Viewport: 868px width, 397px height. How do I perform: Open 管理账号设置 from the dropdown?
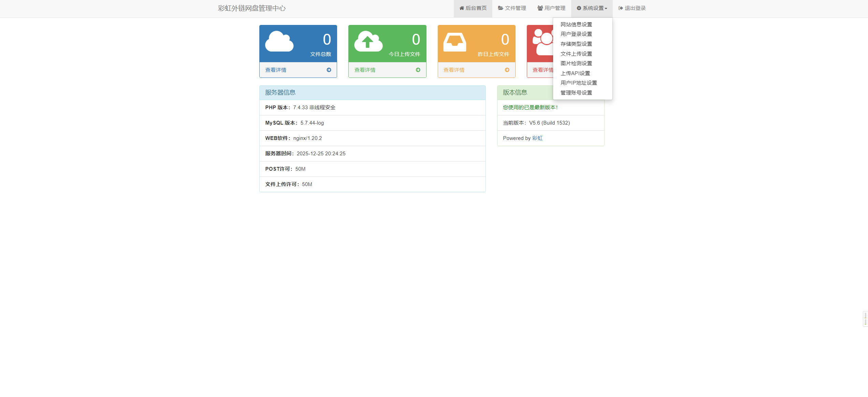click(576, 93)
